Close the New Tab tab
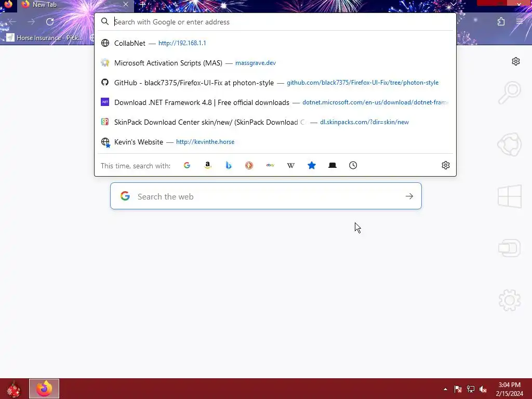The image size is (532, 399). pos(126,4)
